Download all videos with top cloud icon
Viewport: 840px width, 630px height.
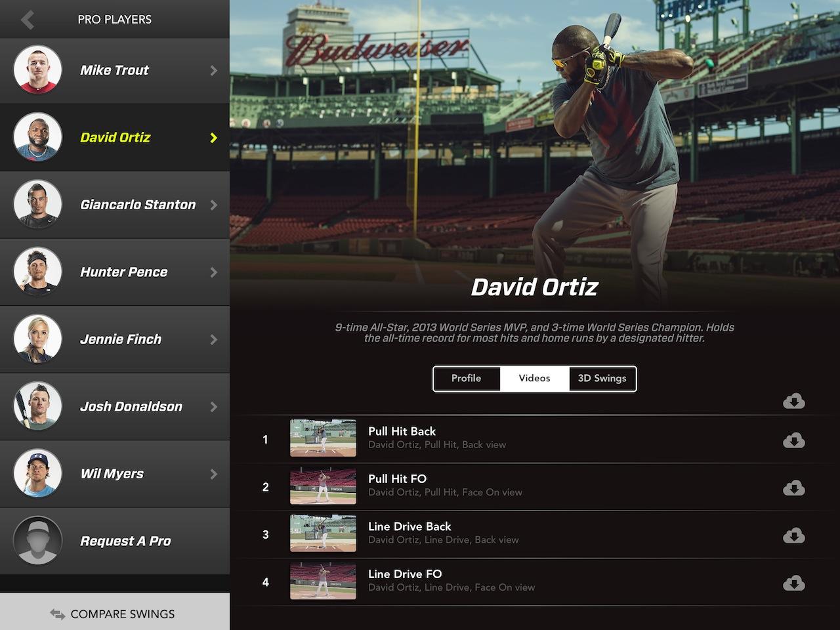(793, 401)
